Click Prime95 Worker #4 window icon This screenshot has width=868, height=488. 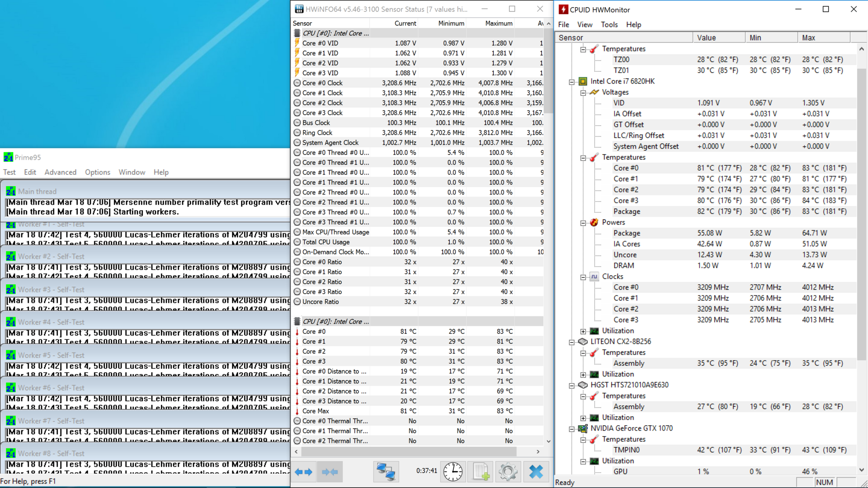pos(11,322)
